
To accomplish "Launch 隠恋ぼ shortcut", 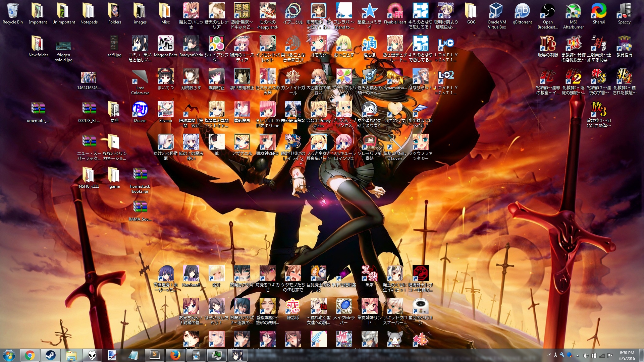I will click(x=293, y=309).
